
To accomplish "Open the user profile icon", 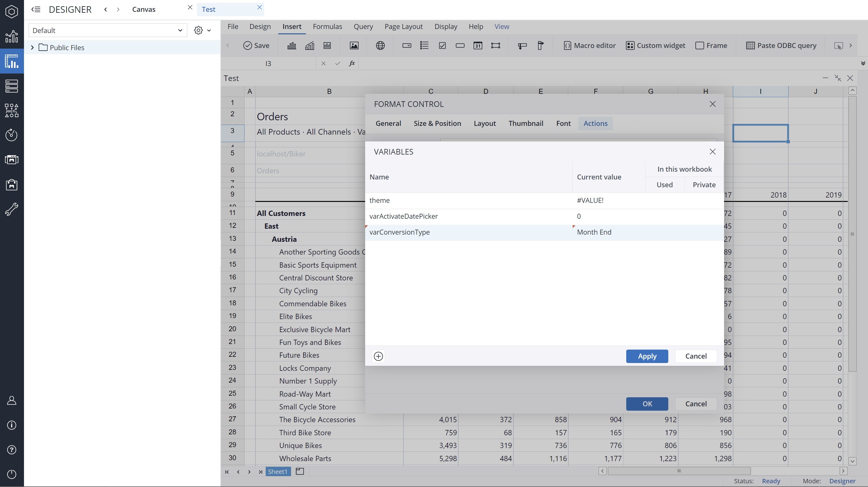I will 12,400.
